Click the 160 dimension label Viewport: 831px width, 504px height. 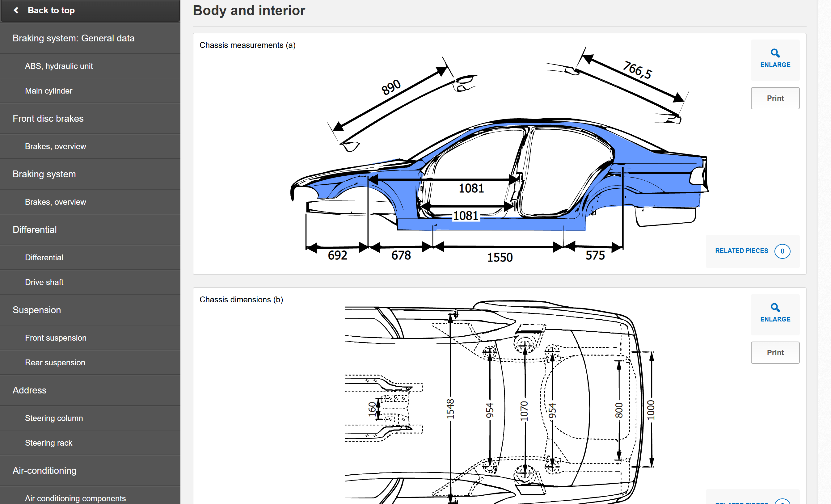point(372,409)
